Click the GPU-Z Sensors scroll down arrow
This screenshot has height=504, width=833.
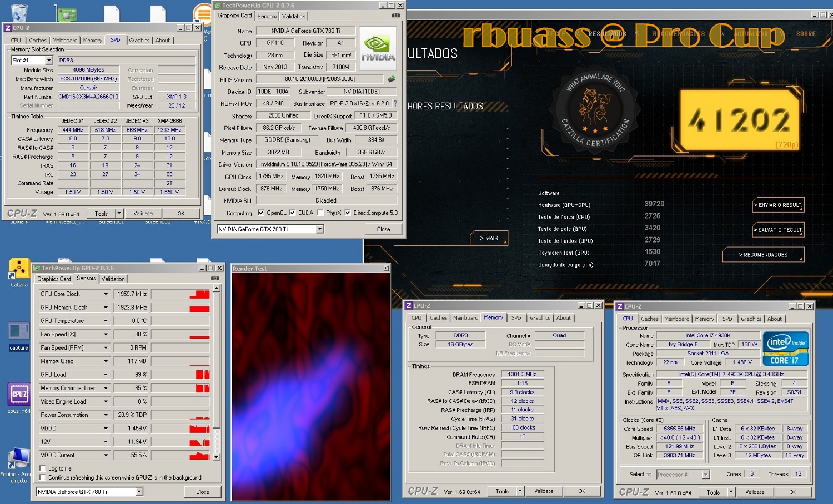click(x=216, y=457)
